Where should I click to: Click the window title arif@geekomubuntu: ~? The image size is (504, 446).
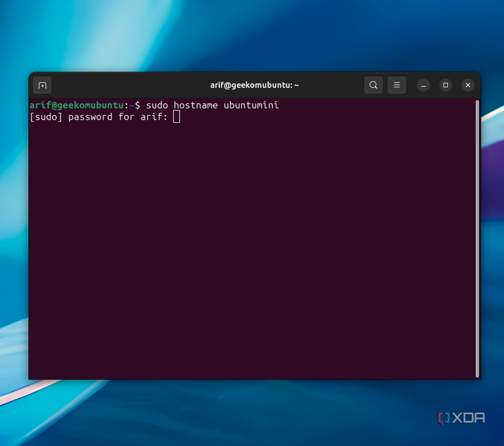point(254,85)
